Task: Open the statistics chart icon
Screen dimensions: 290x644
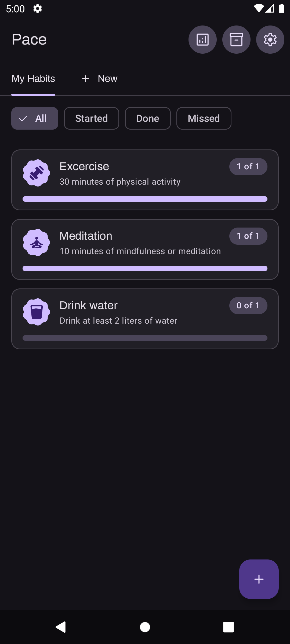Action: (x=202, y=40)
